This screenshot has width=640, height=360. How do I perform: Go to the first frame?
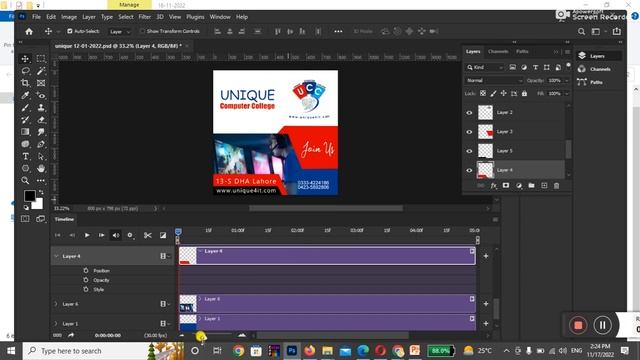[x=58, y=235]
